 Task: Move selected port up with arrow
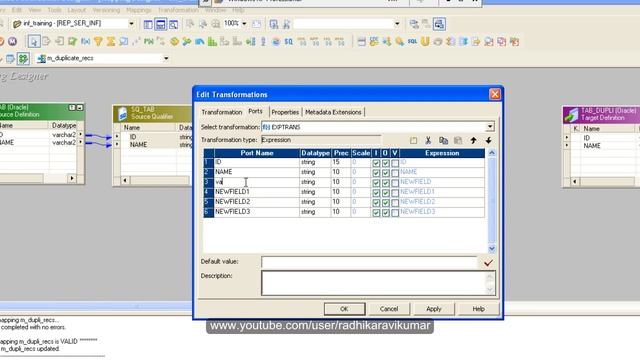pyautogui.click(x=473, y=140)
